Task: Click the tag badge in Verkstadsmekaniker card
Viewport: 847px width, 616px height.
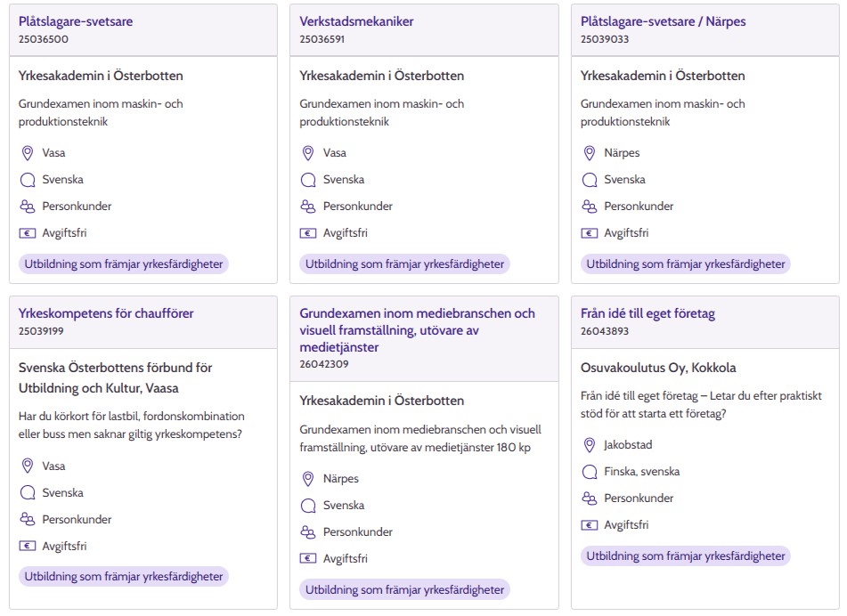Action: pyautogui.click(x=404, y=263)
